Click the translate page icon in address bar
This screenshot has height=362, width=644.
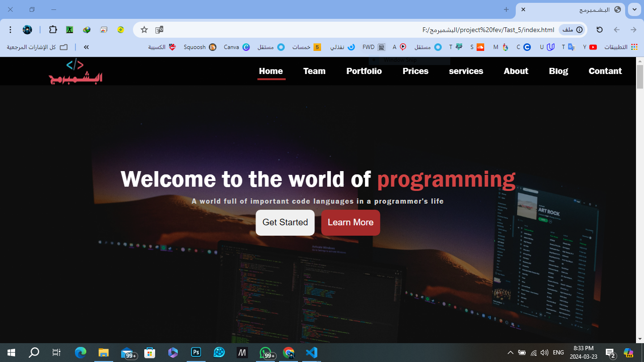point(160,30)
